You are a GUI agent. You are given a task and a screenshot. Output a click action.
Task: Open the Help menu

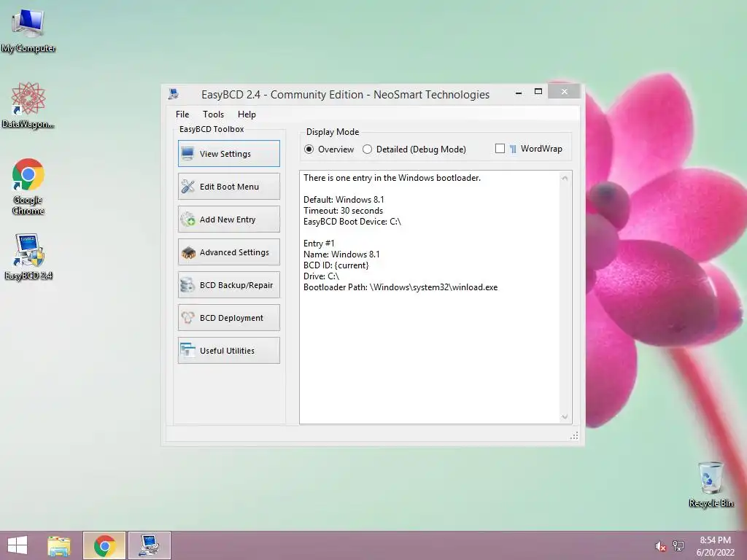pos(247,114)
